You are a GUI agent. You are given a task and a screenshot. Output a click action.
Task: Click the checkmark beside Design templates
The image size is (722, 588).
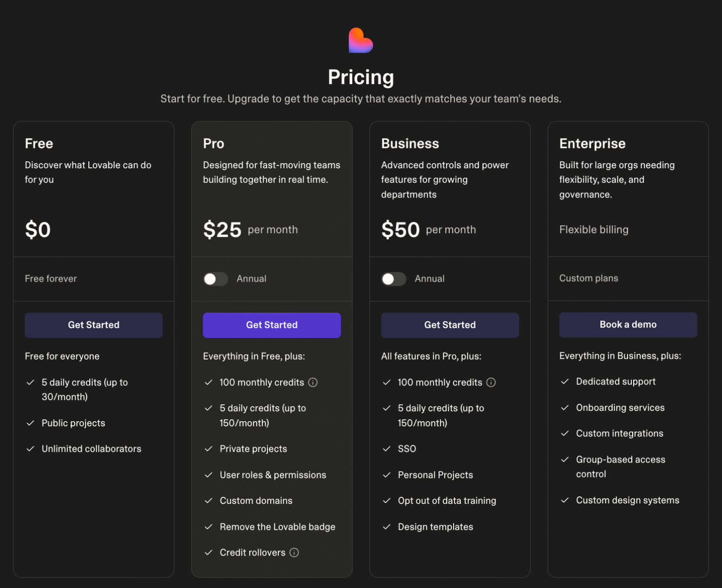(387, 526)
